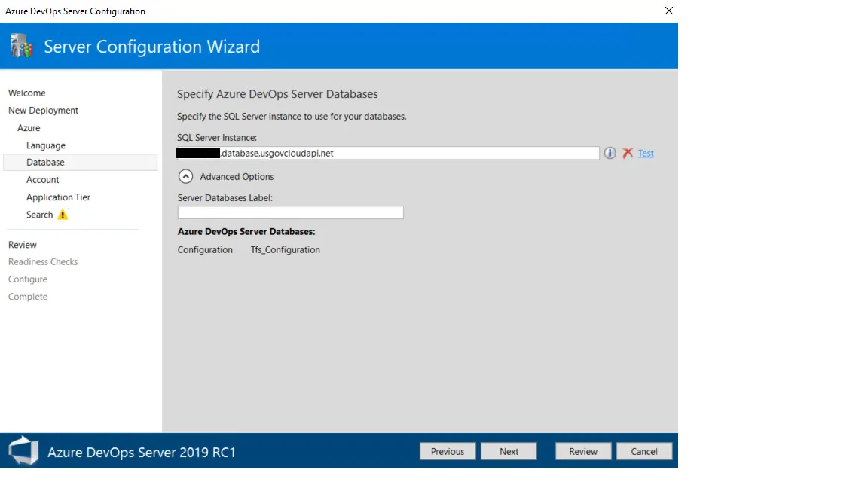Click the 'Server Databases Label:' label text
This screenshot has width=868, height=488.
click(x=225, y=197)
